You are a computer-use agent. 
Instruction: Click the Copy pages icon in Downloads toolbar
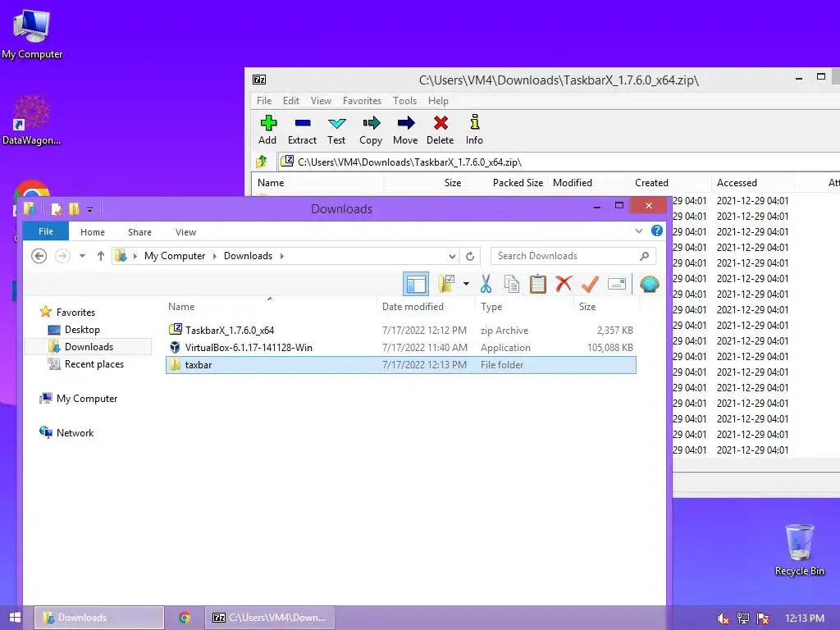click(512, 284)
